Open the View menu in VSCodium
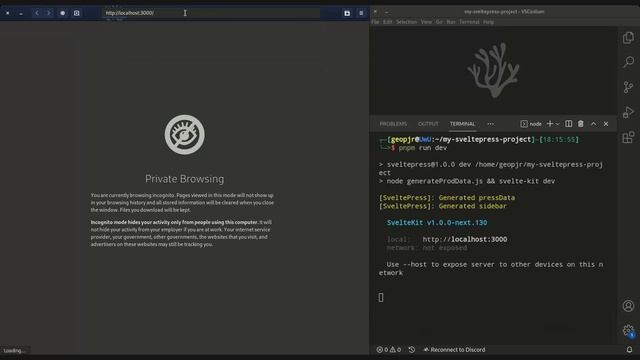 [426, 22]
